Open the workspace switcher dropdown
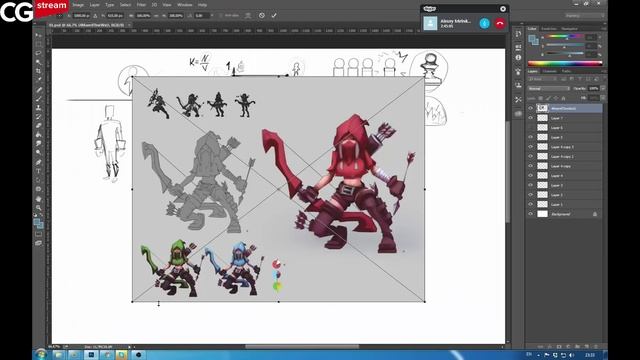640x360 pixels. 584,16
